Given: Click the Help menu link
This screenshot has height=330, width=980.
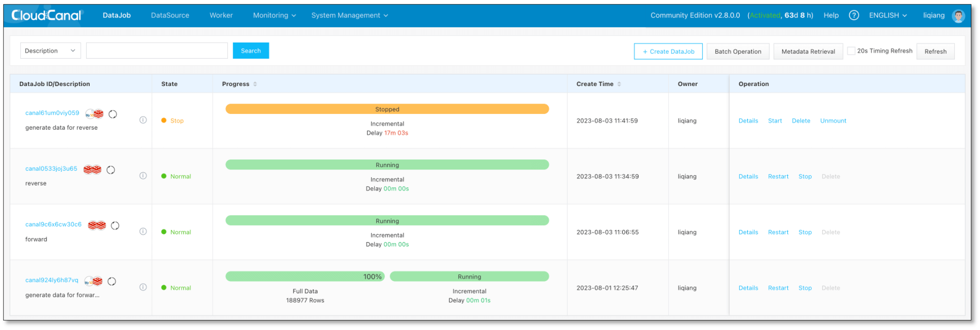Looking at the screenshot, I should [x=831, y=15].
